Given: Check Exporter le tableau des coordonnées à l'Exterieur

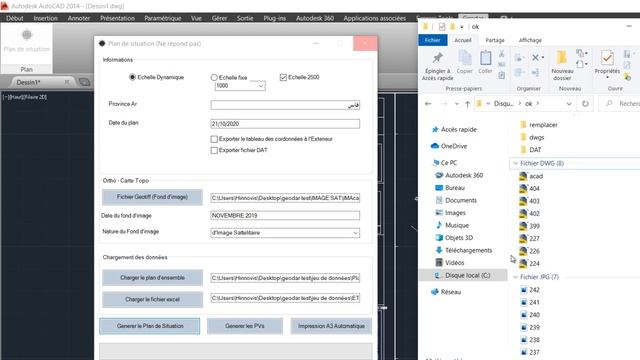Looking at the screenshot, I should pyautogui.click(x=214, y=139).
